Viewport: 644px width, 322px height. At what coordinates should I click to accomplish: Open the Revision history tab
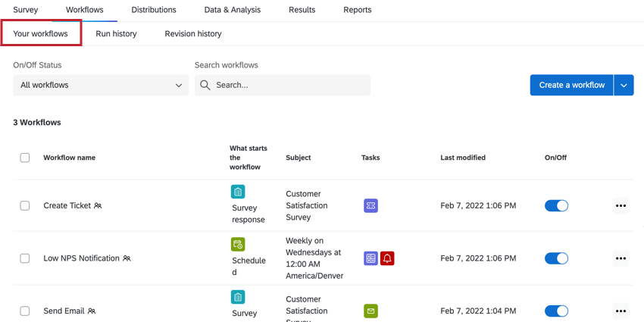pyautogui.click(x=193, y=34)
